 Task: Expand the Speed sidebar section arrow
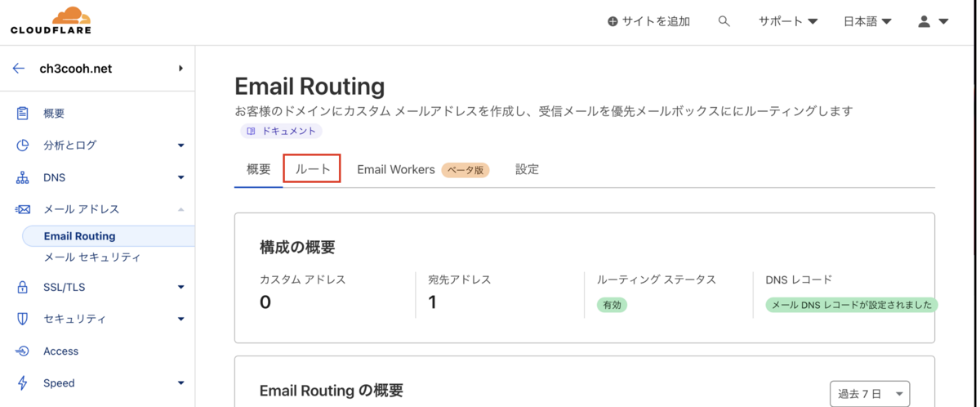(x=181, y=383)
